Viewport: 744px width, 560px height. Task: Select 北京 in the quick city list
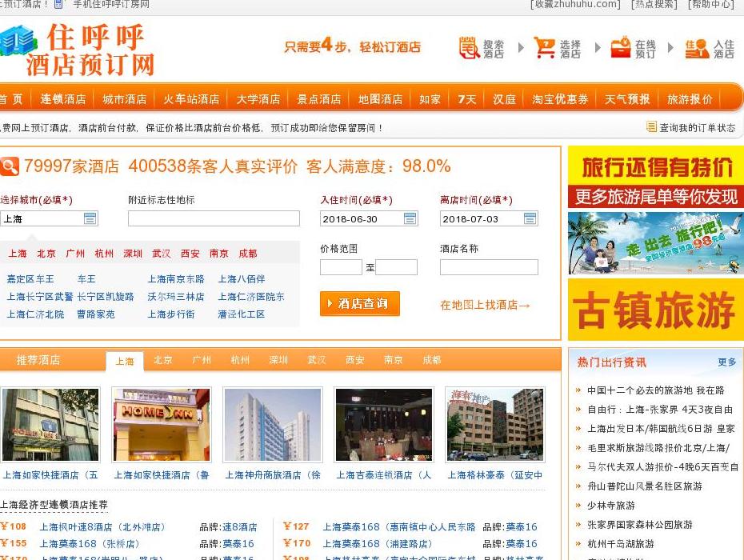pos(46,254)
